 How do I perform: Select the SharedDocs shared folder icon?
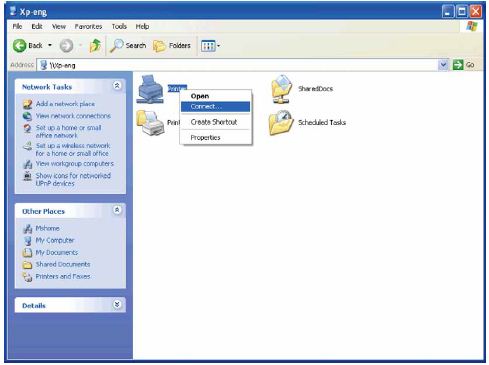[x=282, y=89]
